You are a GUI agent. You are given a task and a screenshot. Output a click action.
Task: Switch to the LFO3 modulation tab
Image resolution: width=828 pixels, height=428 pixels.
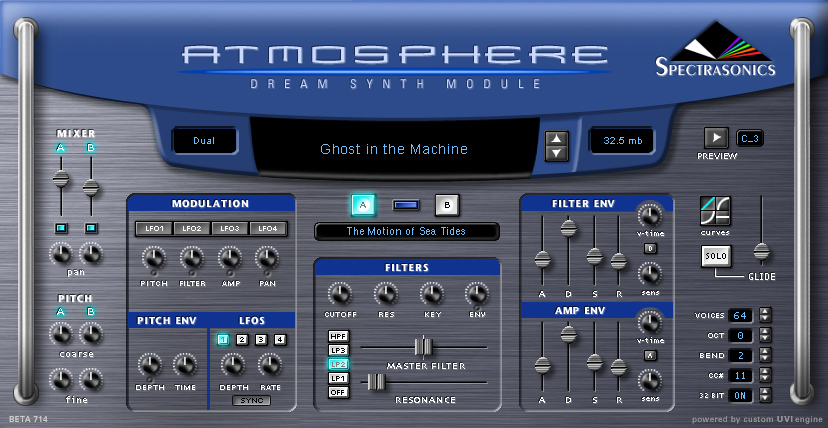[x=230, y=229]
